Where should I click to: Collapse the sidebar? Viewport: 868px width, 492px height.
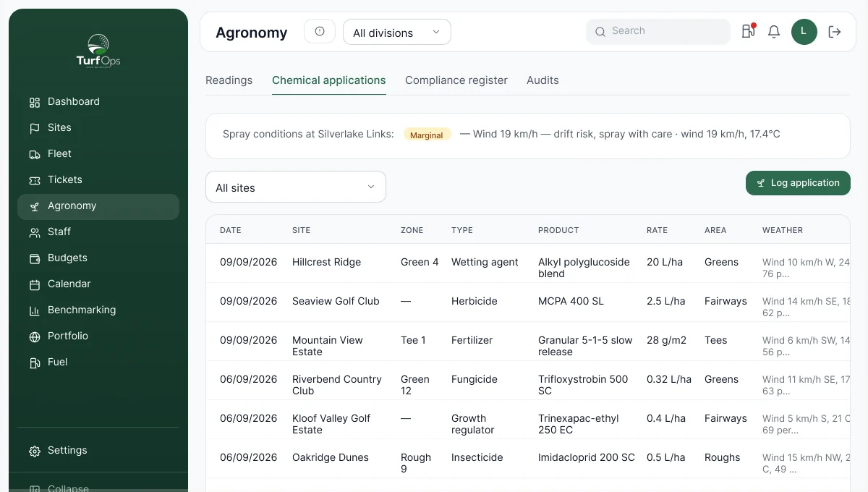[x=98, y=488]
